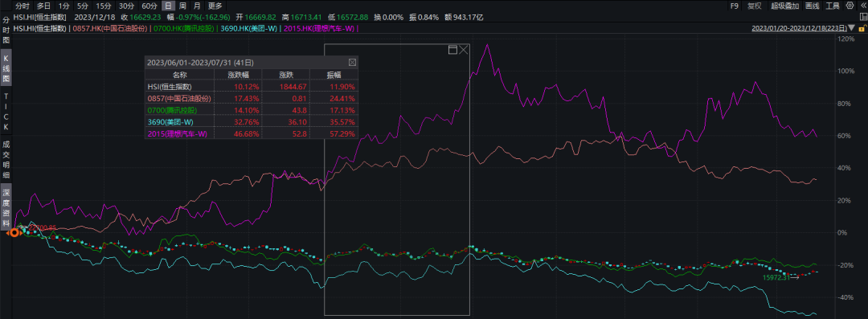Dismiss the selection range box X
This screenshot has height=319, width=868.
[464, 50]
